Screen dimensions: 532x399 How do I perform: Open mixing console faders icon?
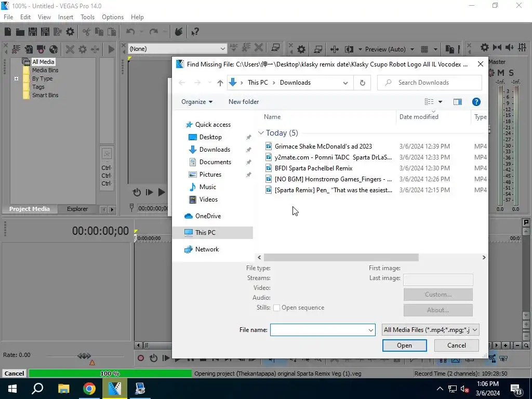522,47
